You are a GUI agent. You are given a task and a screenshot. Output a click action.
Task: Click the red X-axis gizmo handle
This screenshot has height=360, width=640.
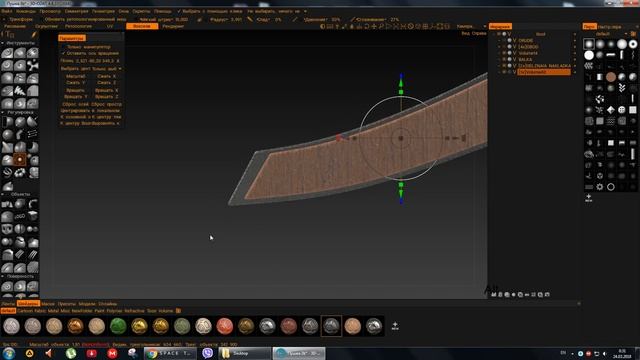(338, 138)
